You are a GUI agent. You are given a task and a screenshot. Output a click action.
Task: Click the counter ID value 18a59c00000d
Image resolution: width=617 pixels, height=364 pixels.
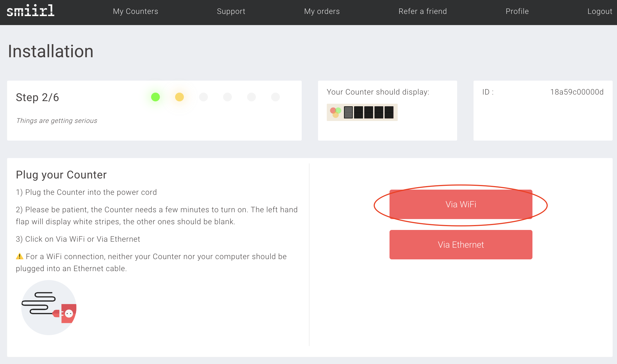click(577, 92)
